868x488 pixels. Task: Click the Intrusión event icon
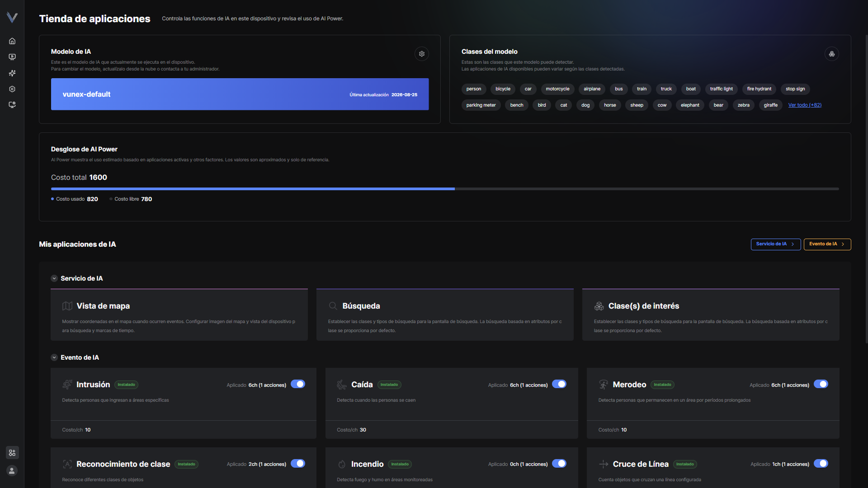67,385
